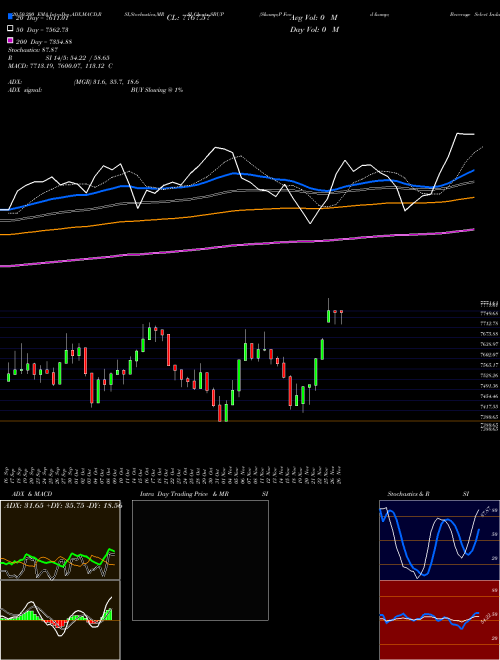Click the white 50 Day legend swatch
The width and height of the screenshot is (500, 660).
click(x=10, y=29)
